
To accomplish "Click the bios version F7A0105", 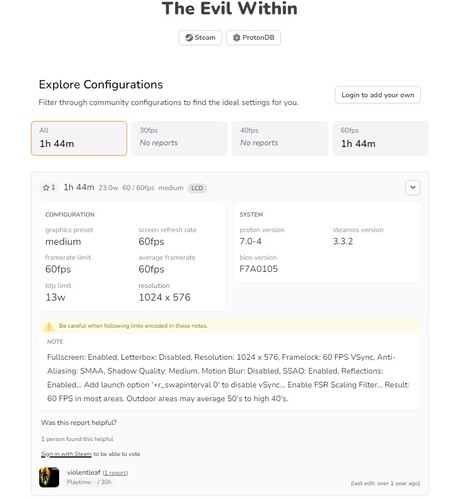I will (259, 269).
